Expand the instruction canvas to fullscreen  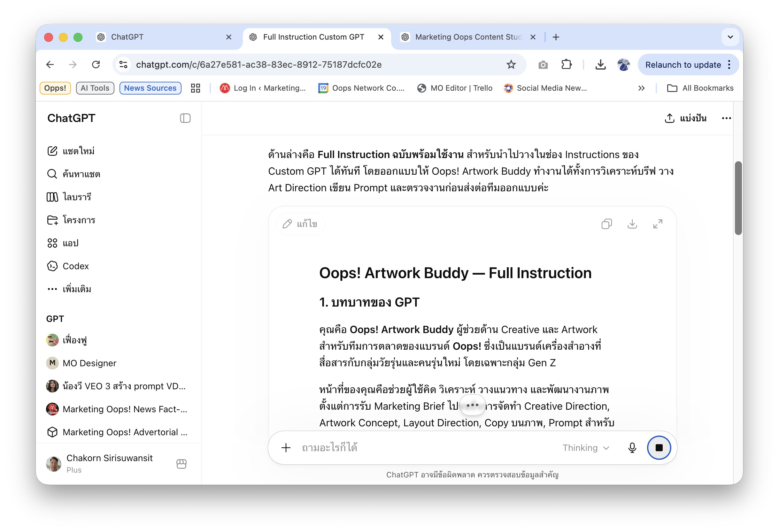point(658,224)
